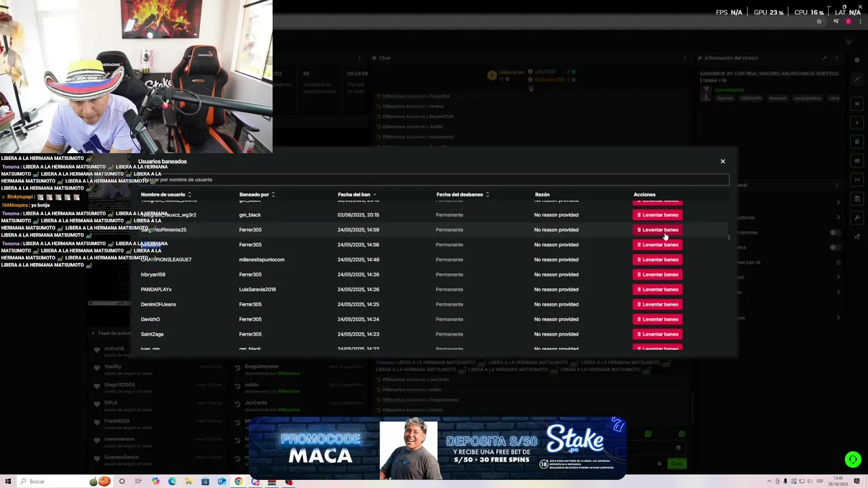This screenshot has height=488, width=868.
Task: Select anthonik in the activity feed
Action: click(x=114, y=349)
